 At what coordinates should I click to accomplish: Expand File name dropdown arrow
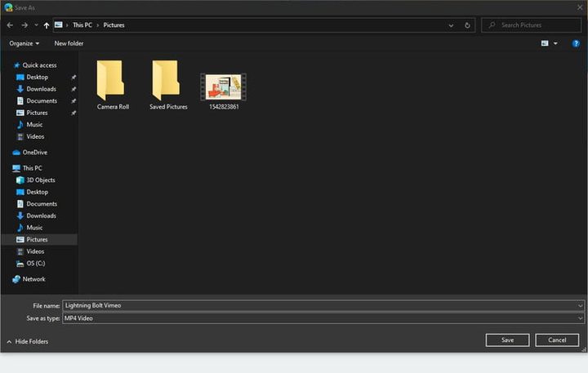pyautogui.click(x=580, y=306)
